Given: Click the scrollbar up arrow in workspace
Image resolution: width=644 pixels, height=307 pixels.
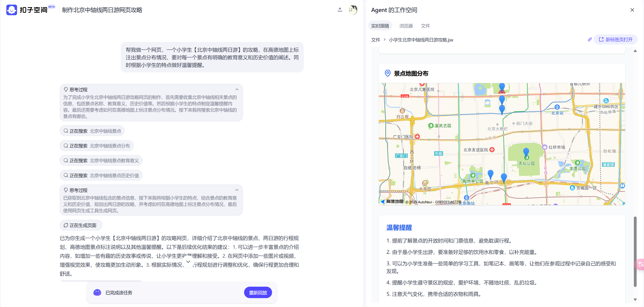Looking at the screenshot, I should (x=635, y=51).
